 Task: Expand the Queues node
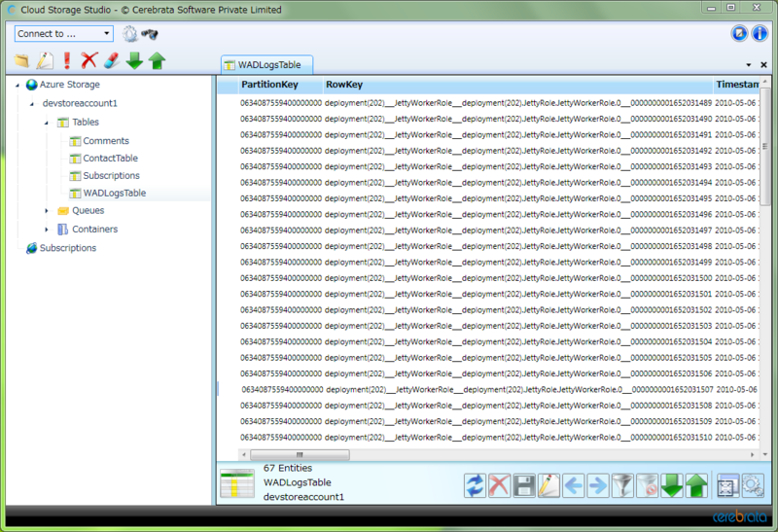point(47,211)
